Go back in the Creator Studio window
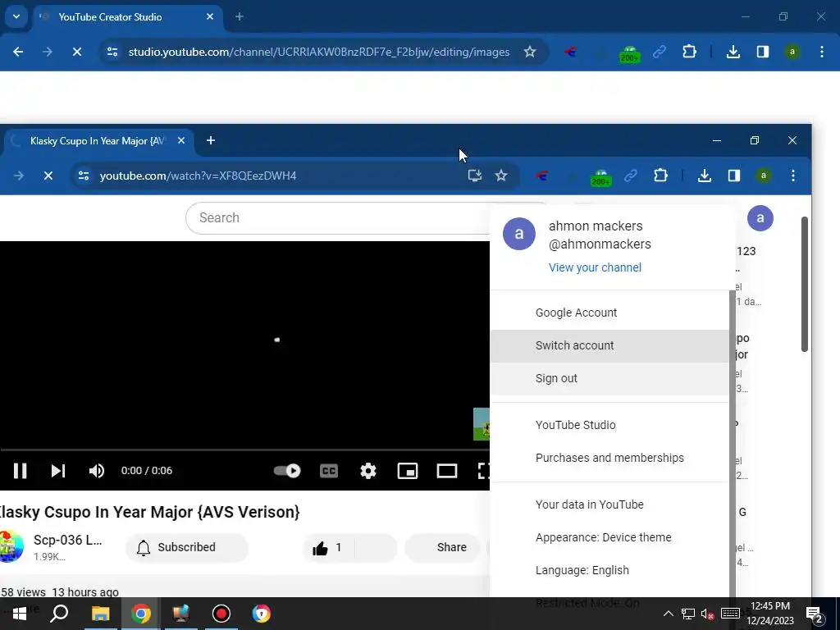Viewport: 840px width, 630px height. tap(18, 52)
